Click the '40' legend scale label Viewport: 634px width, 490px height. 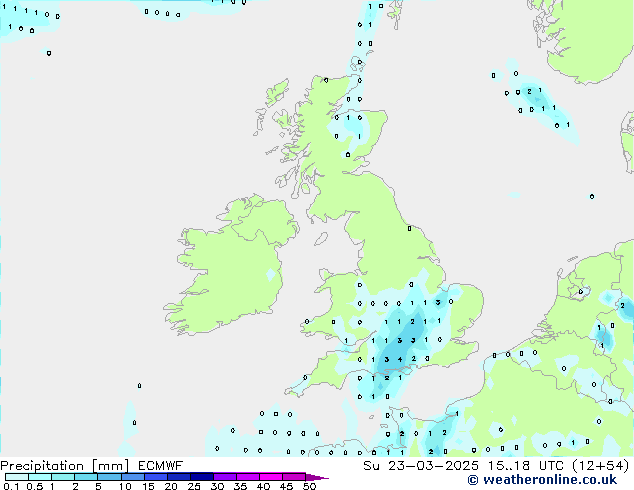click(263, 486)
